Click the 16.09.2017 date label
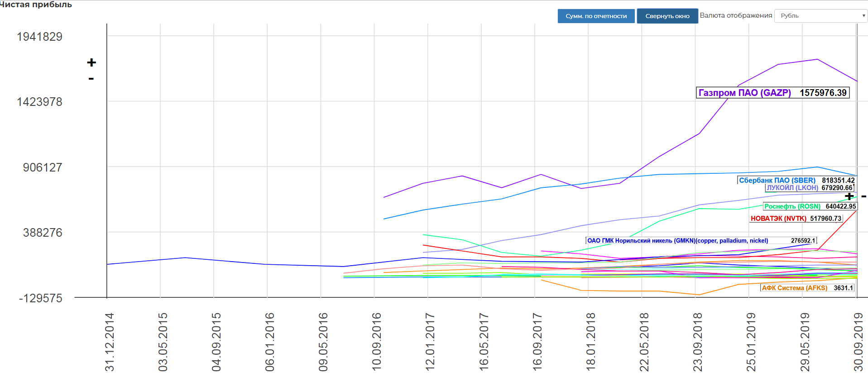The image size is (868, 377). (x=537, y=342)
